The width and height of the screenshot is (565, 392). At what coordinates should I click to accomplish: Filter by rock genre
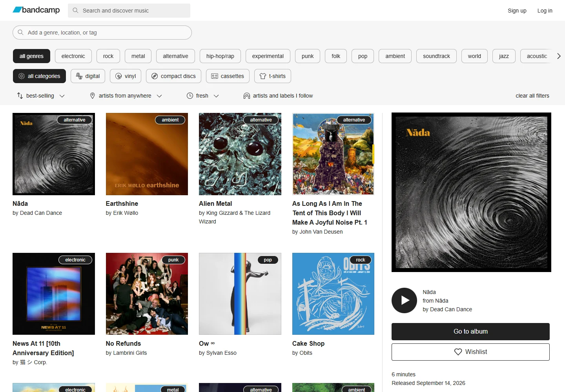coord(108,56)
